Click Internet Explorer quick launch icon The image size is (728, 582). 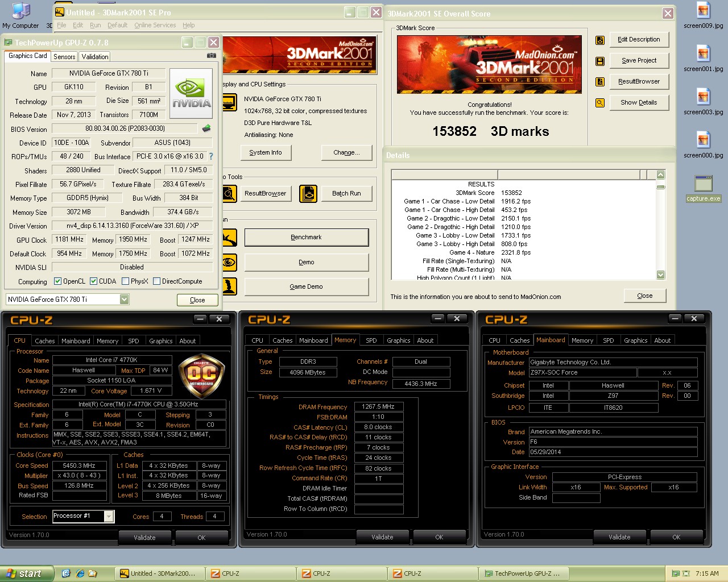point(80,573)
